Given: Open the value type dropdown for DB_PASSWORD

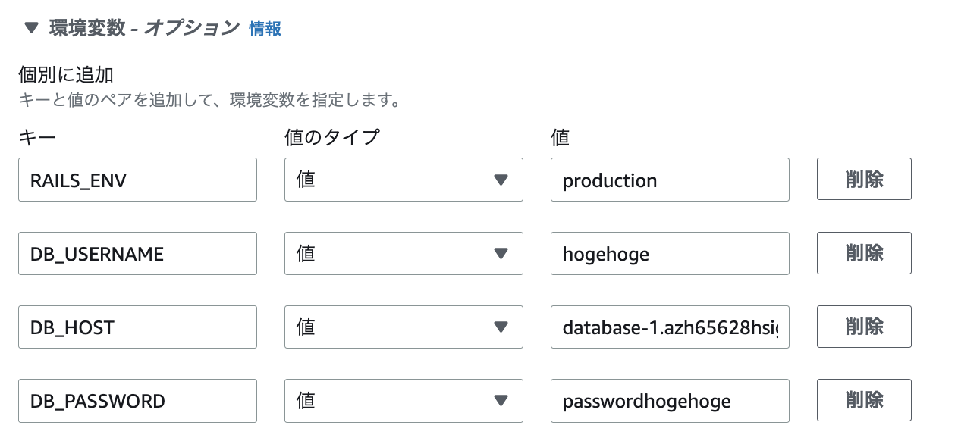Looking at the screenshot, I should point(403,400).
